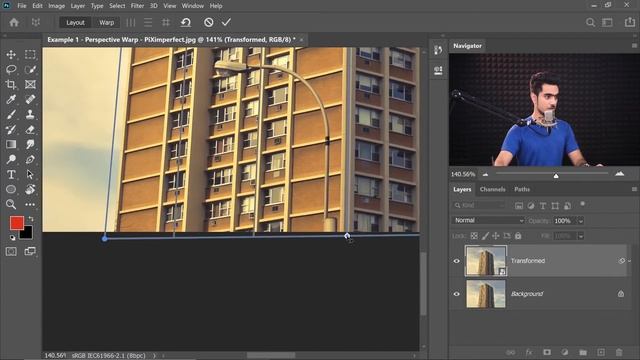Open the Select menu
Screen dimensions: 640x360
click(x=117, y=6)
